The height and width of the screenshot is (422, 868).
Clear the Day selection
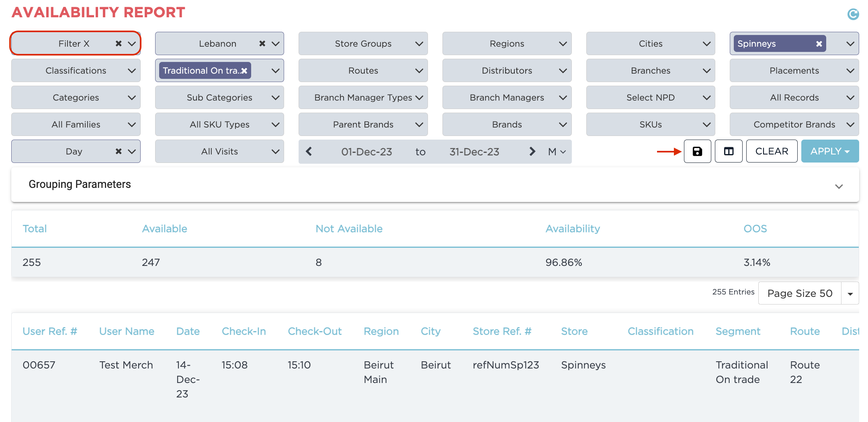pos(119,151)
